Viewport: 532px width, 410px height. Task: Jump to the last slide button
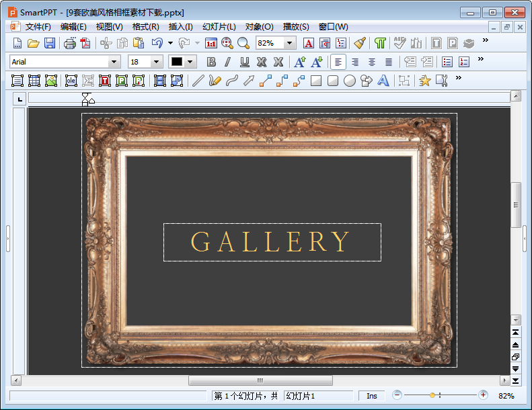[515, 381]
